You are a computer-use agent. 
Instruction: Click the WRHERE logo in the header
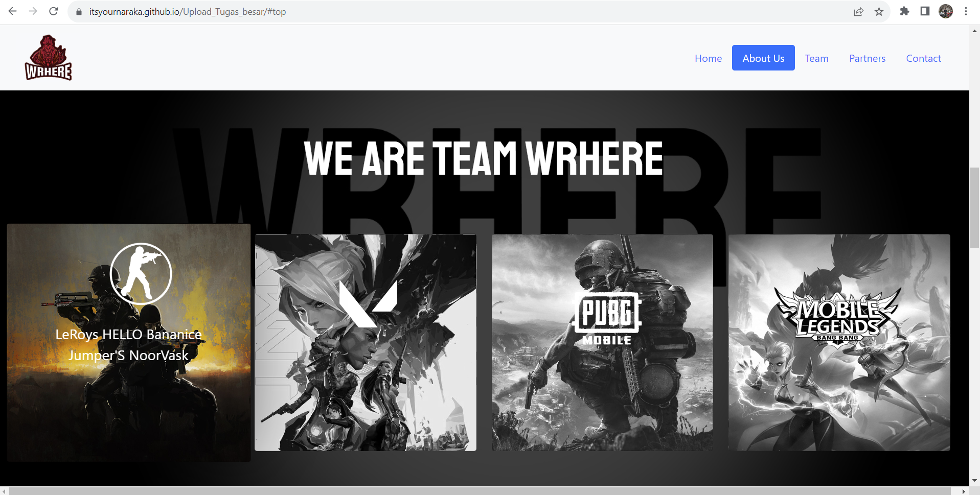(x=49, y=58)
